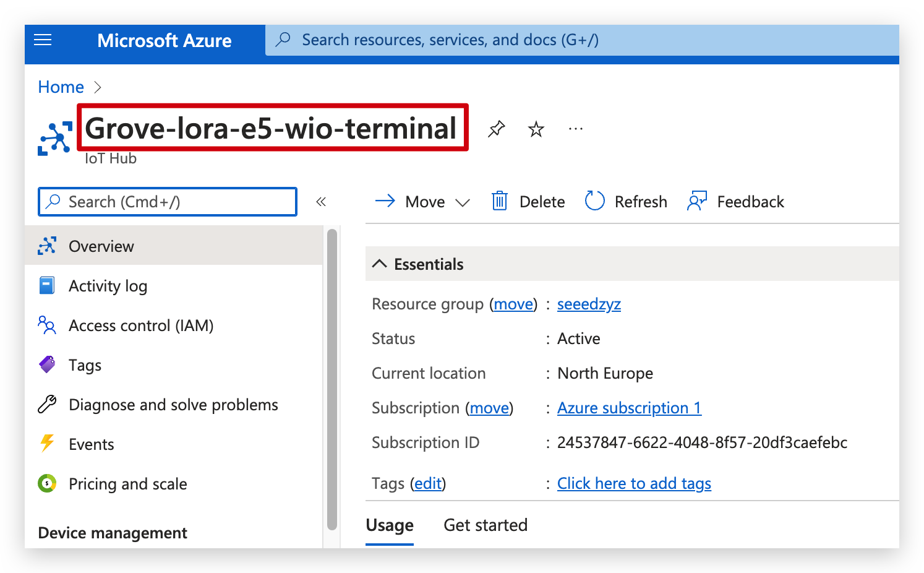Collapse the sidebar with double-chevron

(x=321, y=202)
